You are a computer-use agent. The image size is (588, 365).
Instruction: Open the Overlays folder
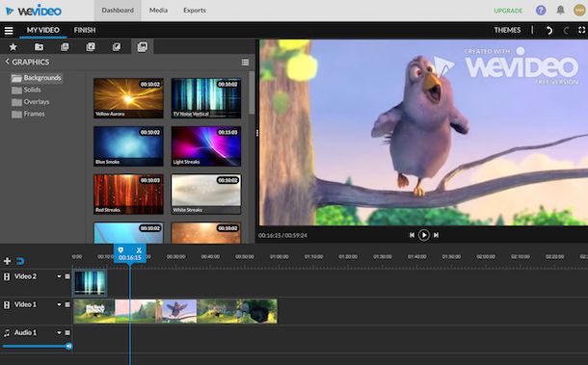pyautogui.click(x=31, y=102)
